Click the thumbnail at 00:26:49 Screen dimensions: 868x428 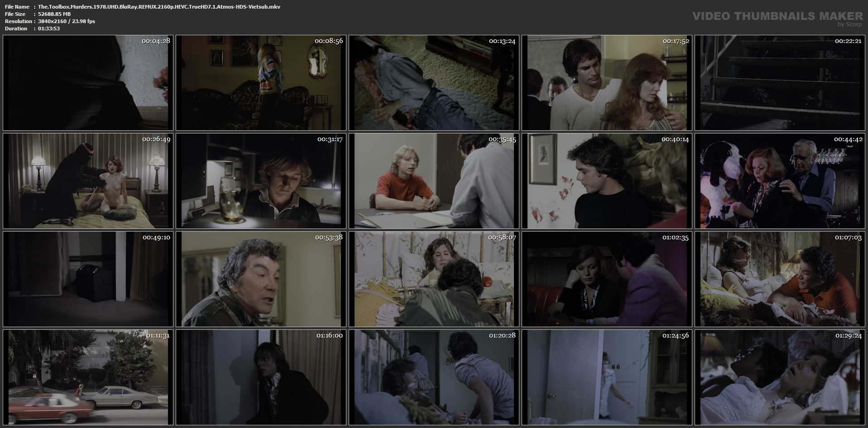coord(88,181)
